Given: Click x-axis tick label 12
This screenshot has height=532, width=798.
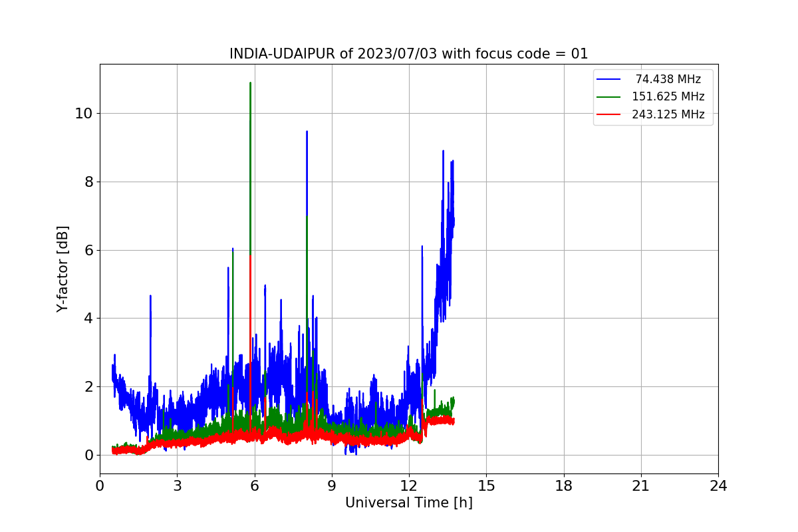Looking at the screenshot, I should point(409,486).
